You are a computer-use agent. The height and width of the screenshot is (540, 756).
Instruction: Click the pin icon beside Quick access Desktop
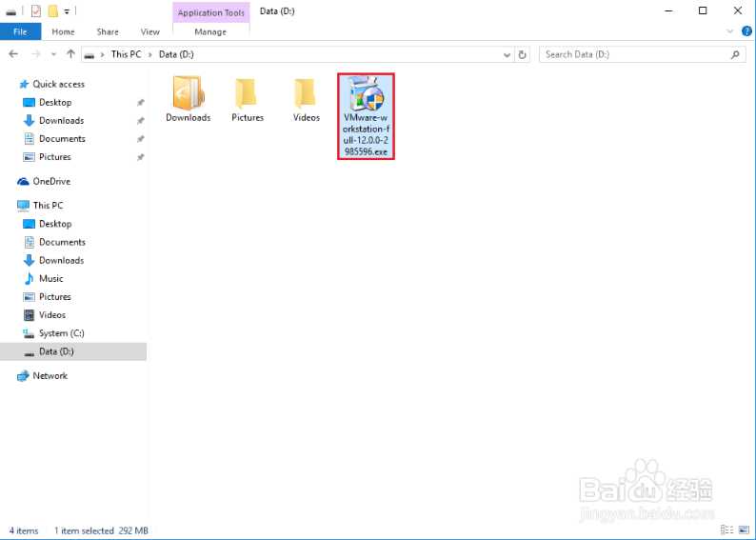click(x=140, y=102)
